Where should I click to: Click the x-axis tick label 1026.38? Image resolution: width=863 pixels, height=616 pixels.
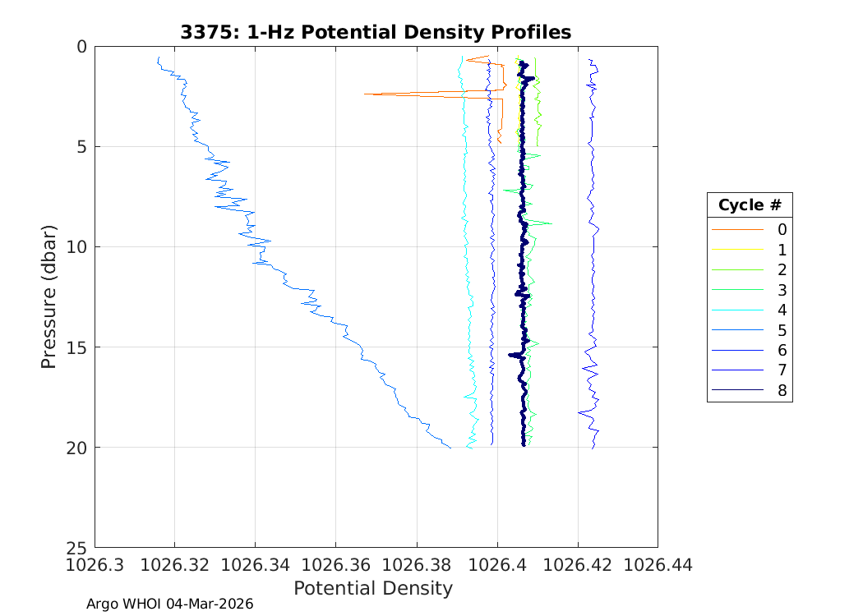pyautogui.click(x=416, y=565)
